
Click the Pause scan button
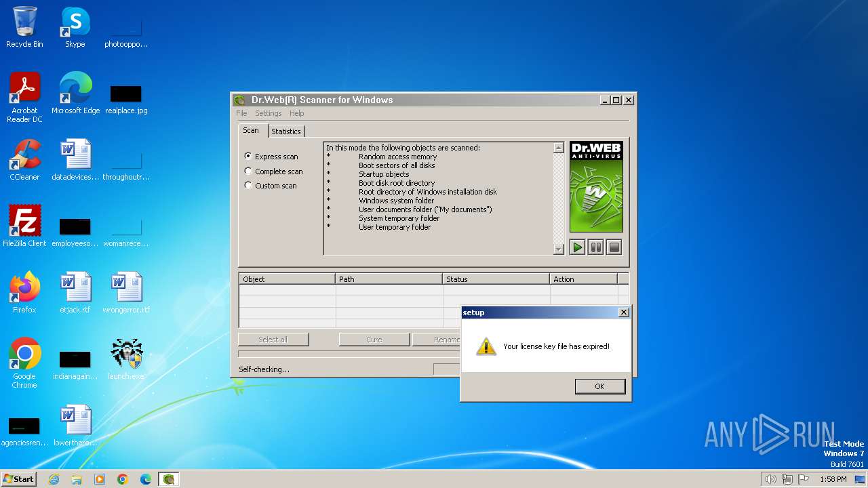point(595,247)
